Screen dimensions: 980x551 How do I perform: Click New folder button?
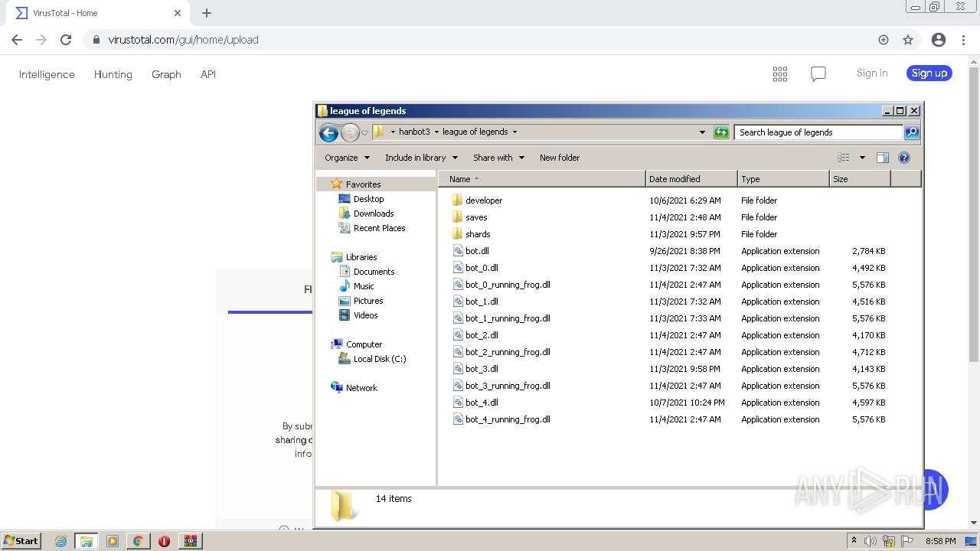[560, 158]
